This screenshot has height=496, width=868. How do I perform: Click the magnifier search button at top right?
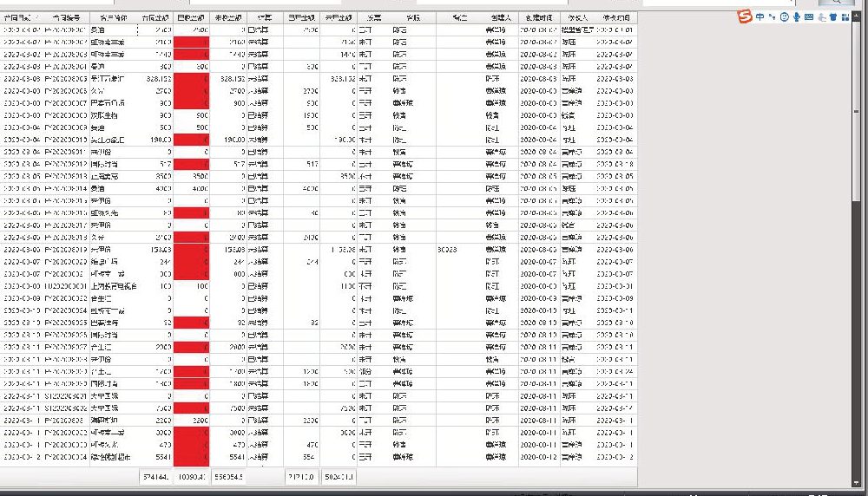pyautogui.click(x=836, y=3)
